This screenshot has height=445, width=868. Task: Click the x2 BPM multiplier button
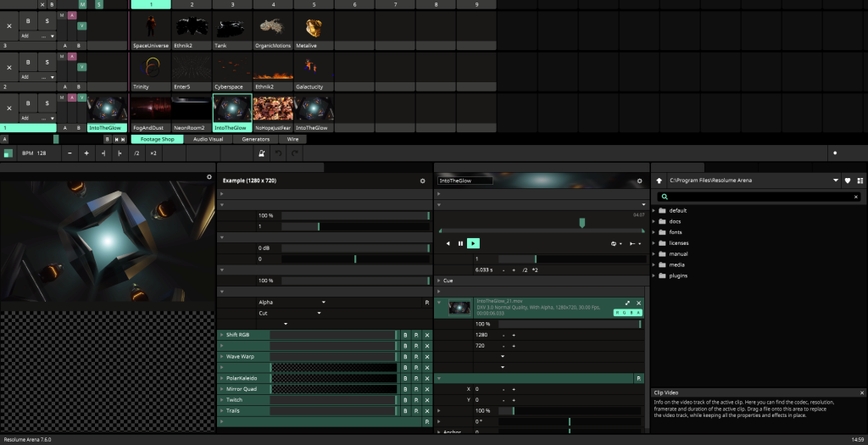point(153,153)
